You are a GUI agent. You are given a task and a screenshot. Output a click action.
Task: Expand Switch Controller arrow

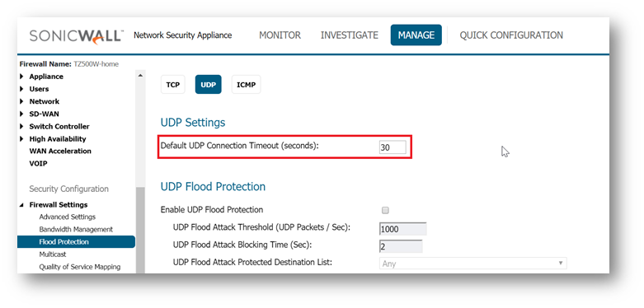tap(21, 126)
